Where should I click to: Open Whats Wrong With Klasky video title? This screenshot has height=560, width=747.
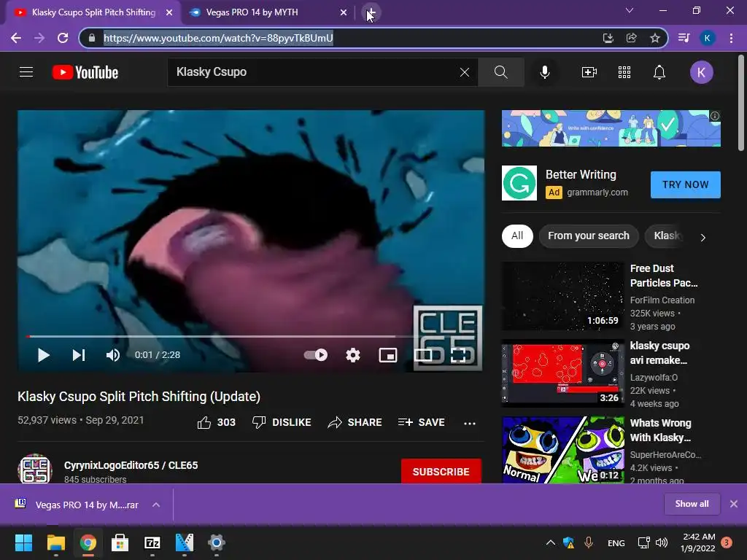pyautogui.click(x=660, y=430)
